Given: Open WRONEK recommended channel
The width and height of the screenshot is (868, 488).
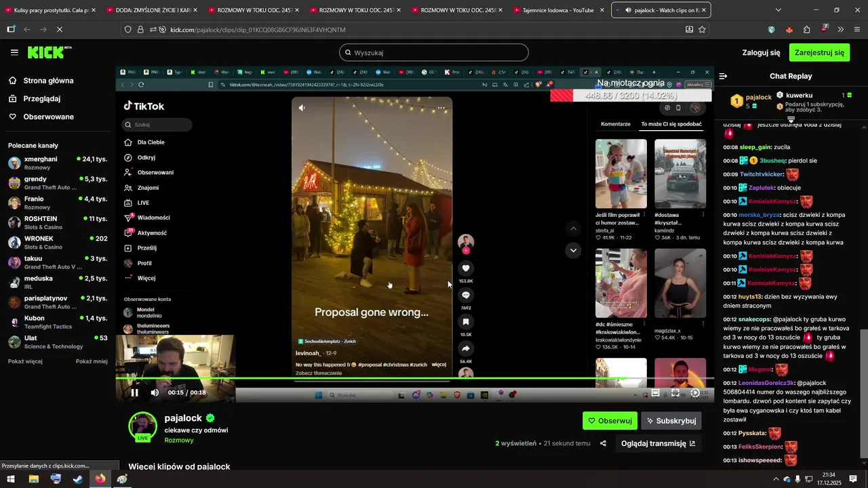Looking at the screenshot, I should coord(57,243).
